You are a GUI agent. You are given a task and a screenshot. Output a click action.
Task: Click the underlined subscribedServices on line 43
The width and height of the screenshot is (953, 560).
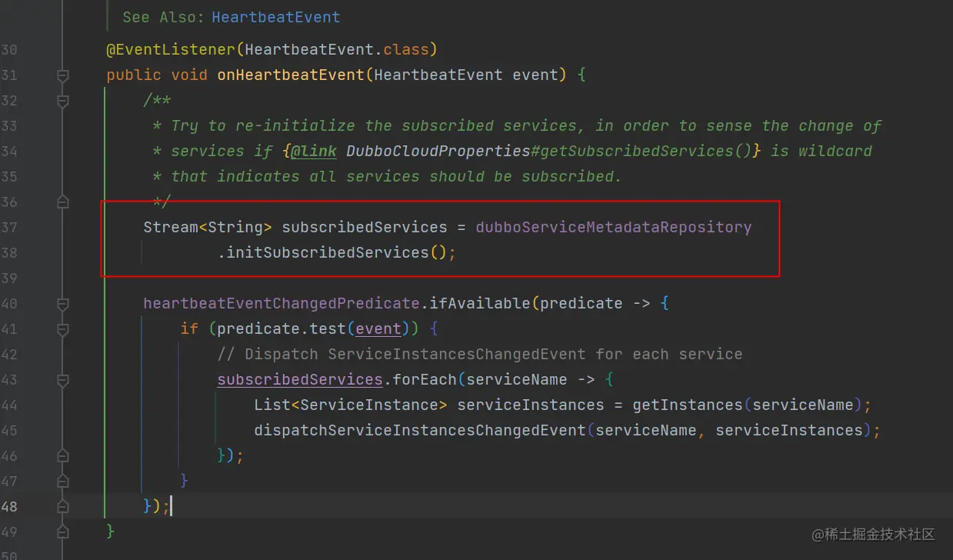pyautogui.click(x=300, y=379)
